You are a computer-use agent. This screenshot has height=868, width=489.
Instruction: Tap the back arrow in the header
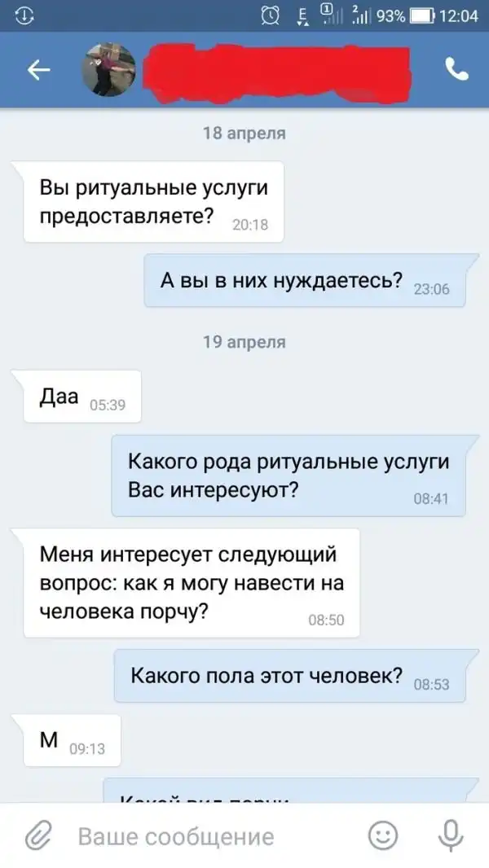click(39, 70)
